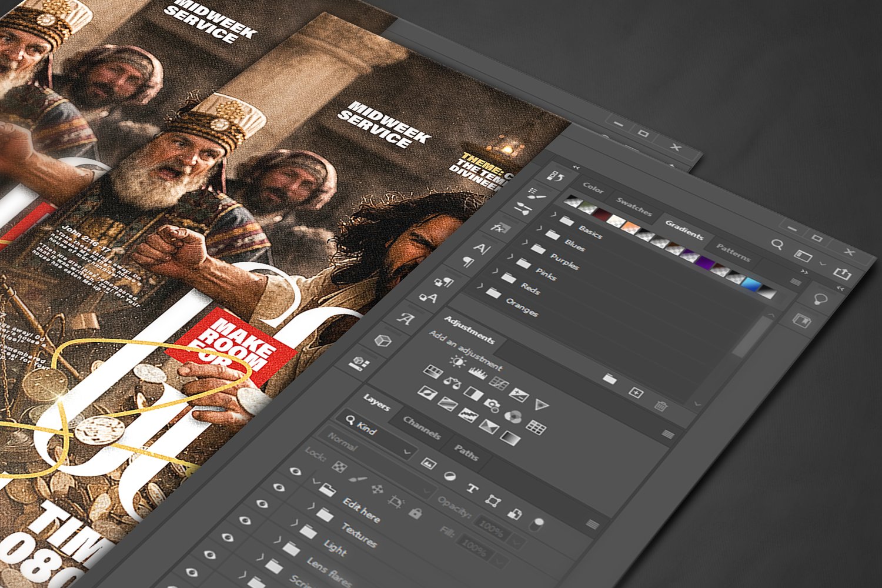882x588 pixels.
Task: Toggle lock all padlock icon
Action: pos(416,513)
